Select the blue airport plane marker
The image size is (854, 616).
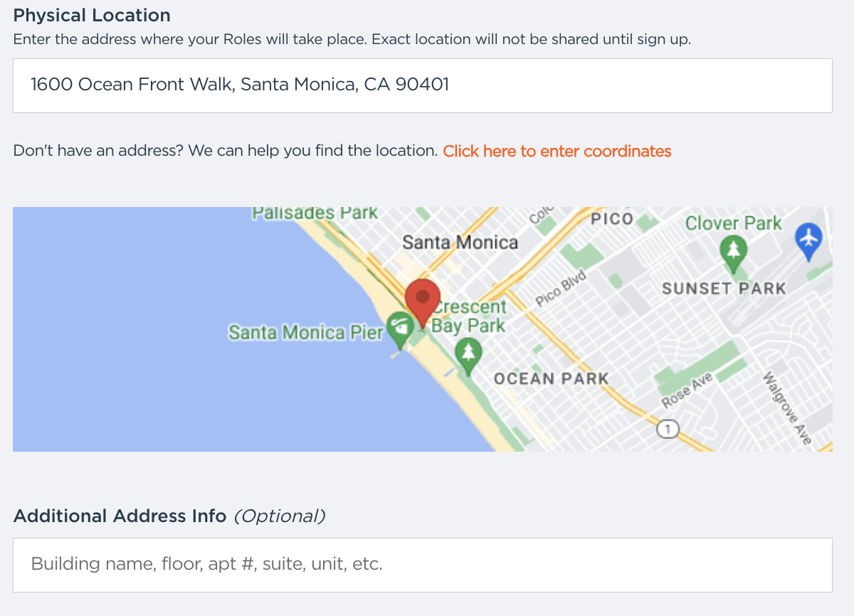(808, 241)
